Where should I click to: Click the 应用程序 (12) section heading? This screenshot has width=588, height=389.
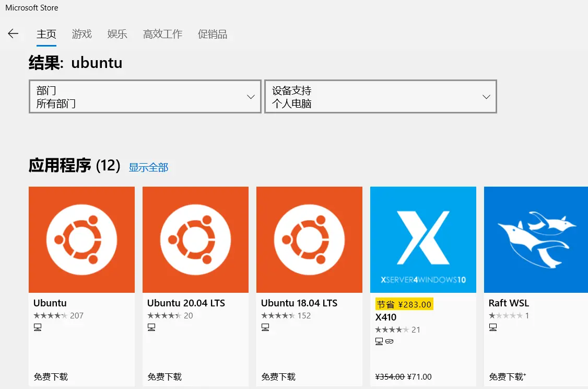pos(74,166)
